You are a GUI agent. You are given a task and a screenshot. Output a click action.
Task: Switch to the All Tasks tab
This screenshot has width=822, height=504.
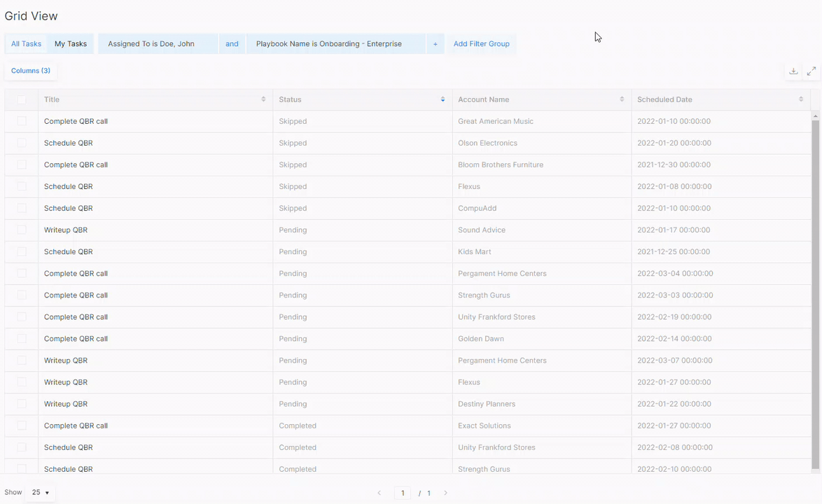click(x=26, y=44)
